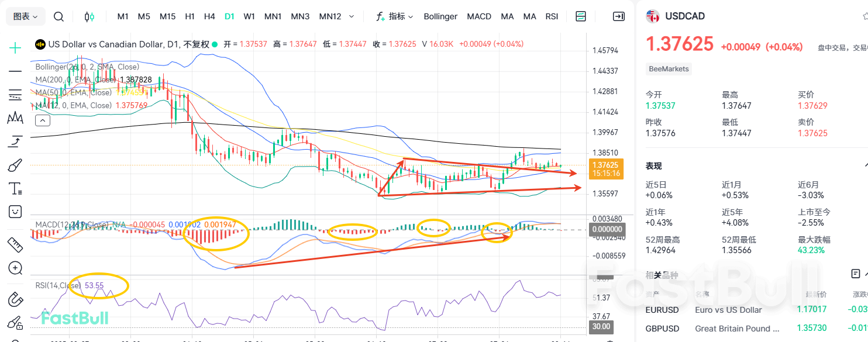This screenshot has width=868, height=342.
Task: Click the Bollinger indicator button
Action: [x=440, y=16]
